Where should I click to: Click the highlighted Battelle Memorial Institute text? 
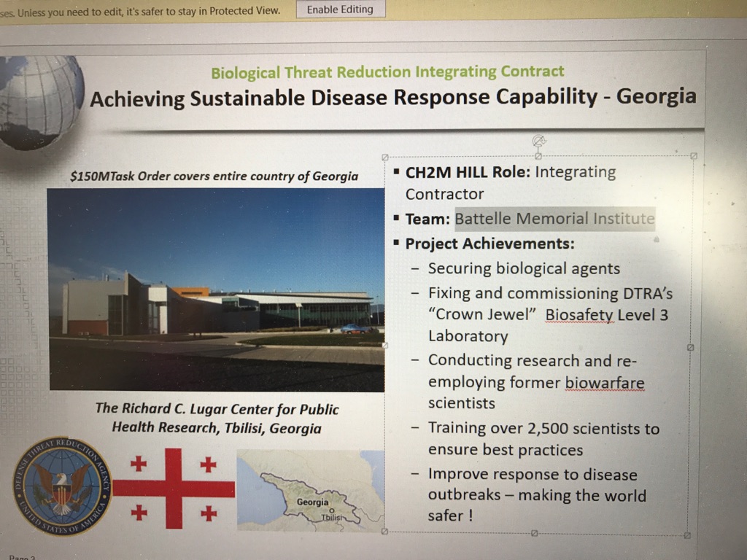pyautogui.click(x=554, y=218)
